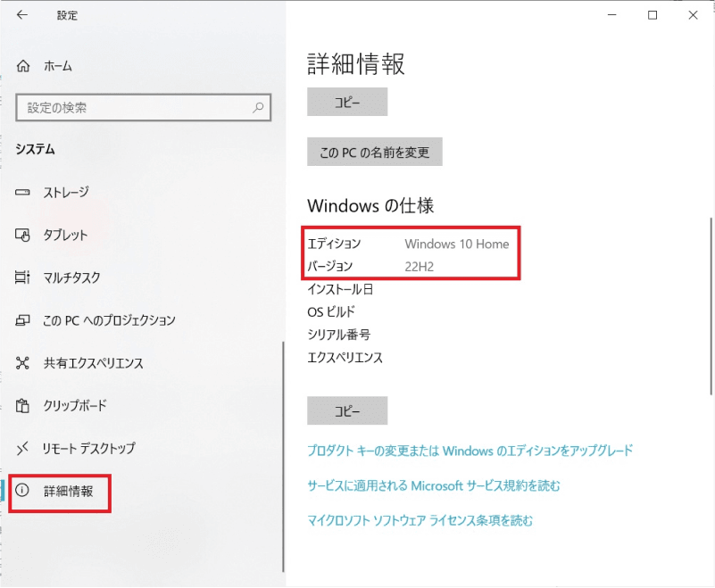Click the システム section heading
The image size is (715, 588).
(35, 150)
